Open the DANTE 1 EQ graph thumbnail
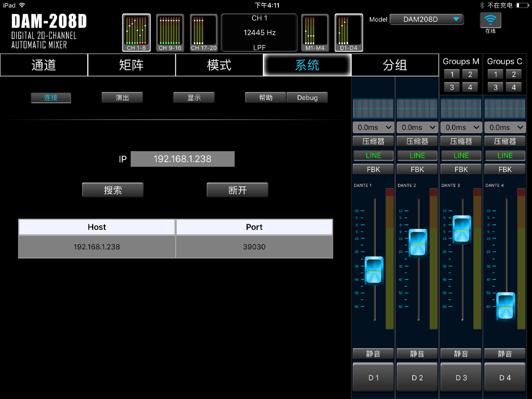Screen dimensions: 532x399 click(373, 108)
